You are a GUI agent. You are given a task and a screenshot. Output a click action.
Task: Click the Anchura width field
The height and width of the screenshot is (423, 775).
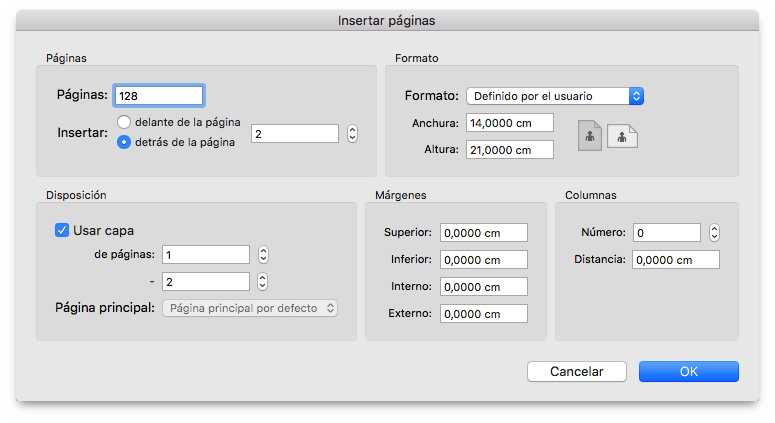click(x=510, y=123)
